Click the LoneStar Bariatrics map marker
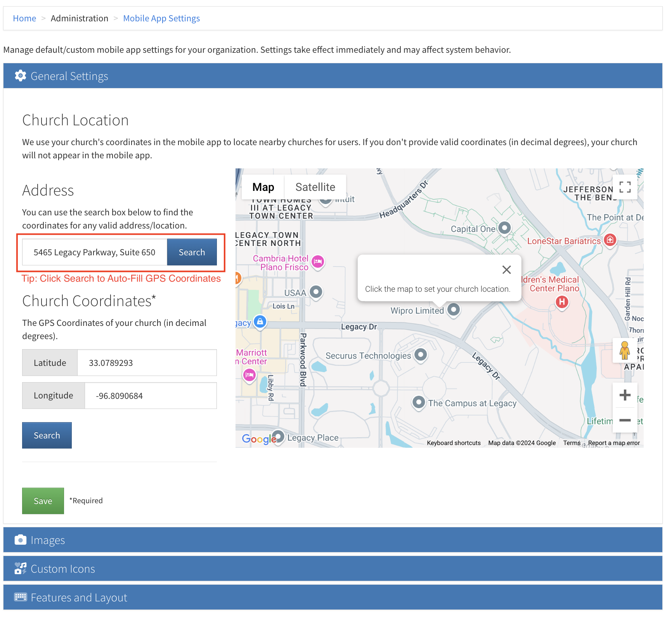This screenshot has width=672, height=620. [610, 240]
